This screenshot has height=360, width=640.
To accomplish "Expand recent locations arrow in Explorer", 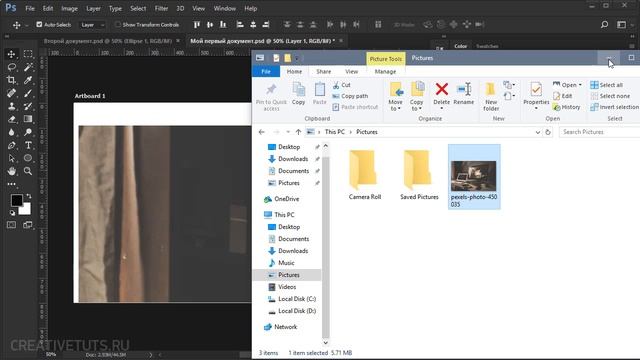I will coord(288,132).
